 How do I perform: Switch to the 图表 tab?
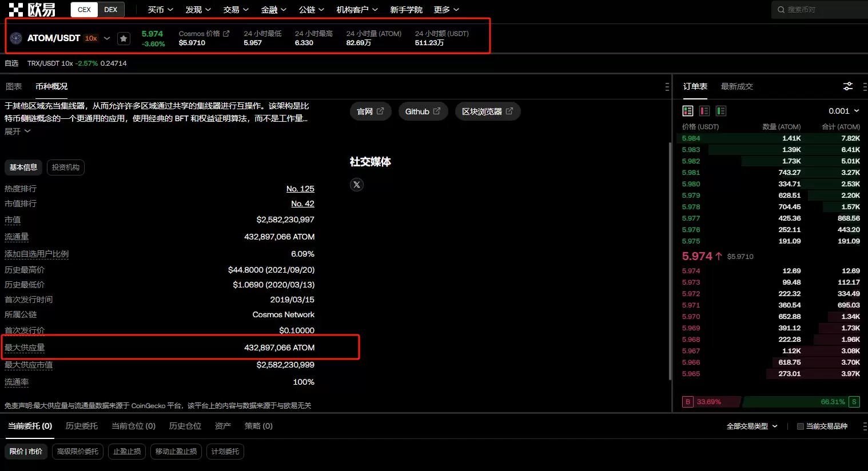[14, 86]
